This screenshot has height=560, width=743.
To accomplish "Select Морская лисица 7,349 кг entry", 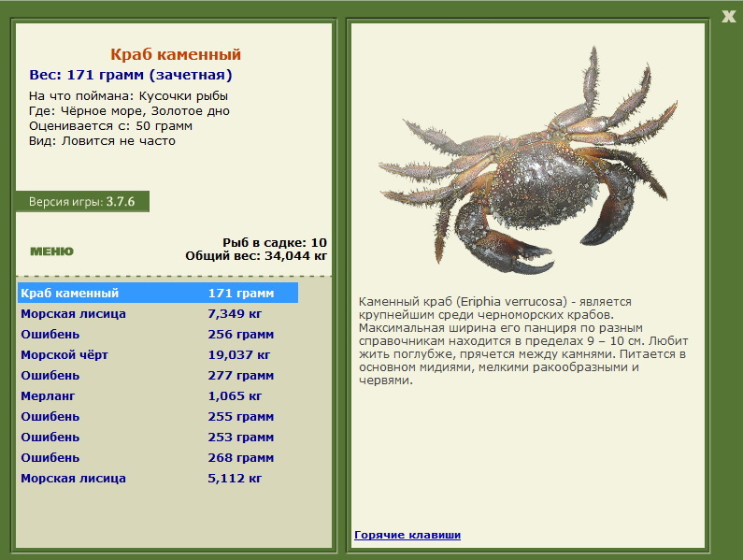I will [158, 314].
